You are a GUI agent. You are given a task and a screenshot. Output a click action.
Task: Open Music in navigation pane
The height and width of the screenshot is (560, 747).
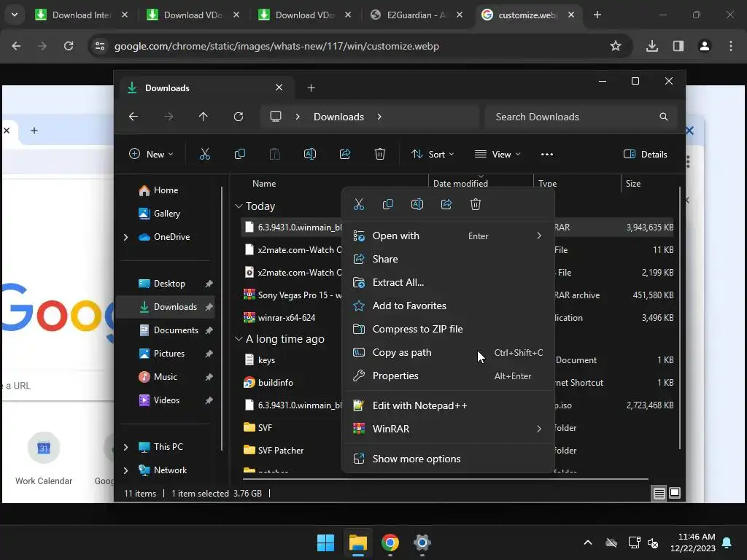pos(165,377)
